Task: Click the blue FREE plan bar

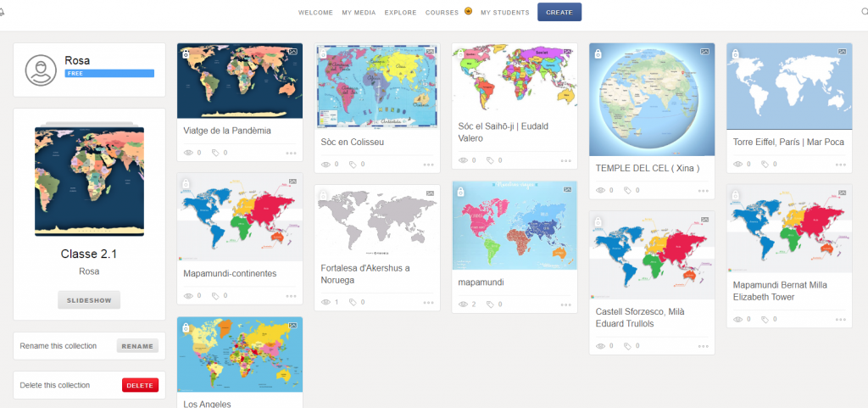Action: coord(109,74)
